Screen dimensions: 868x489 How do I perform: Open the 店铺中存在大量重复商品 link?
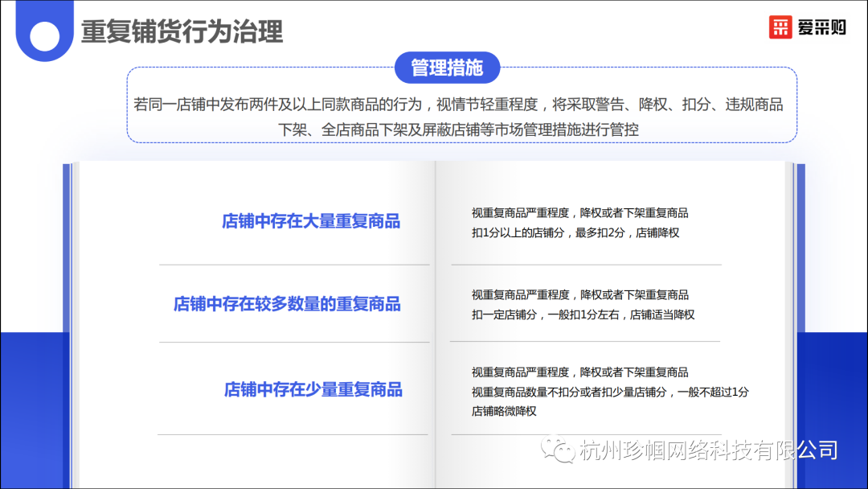(x=313, y=221)
